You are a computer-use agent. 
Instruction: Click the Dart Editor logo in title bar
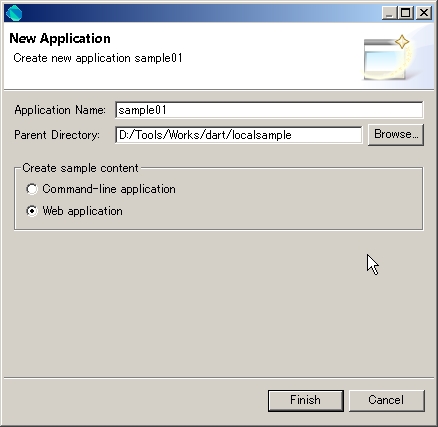[14, 13]
